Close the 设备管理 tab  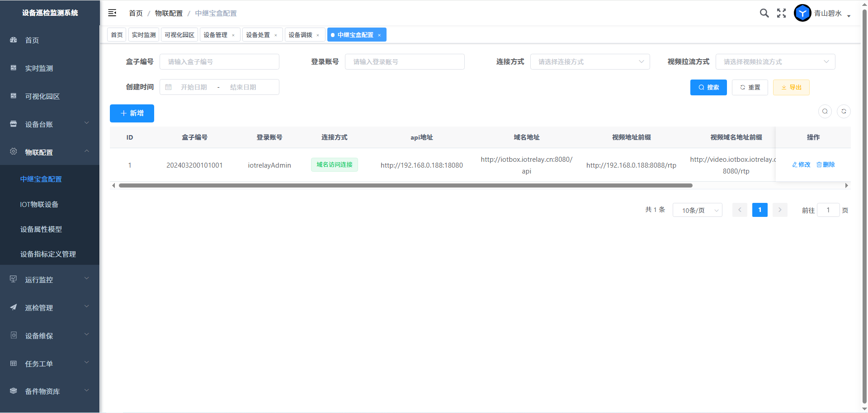pos(233,35)
